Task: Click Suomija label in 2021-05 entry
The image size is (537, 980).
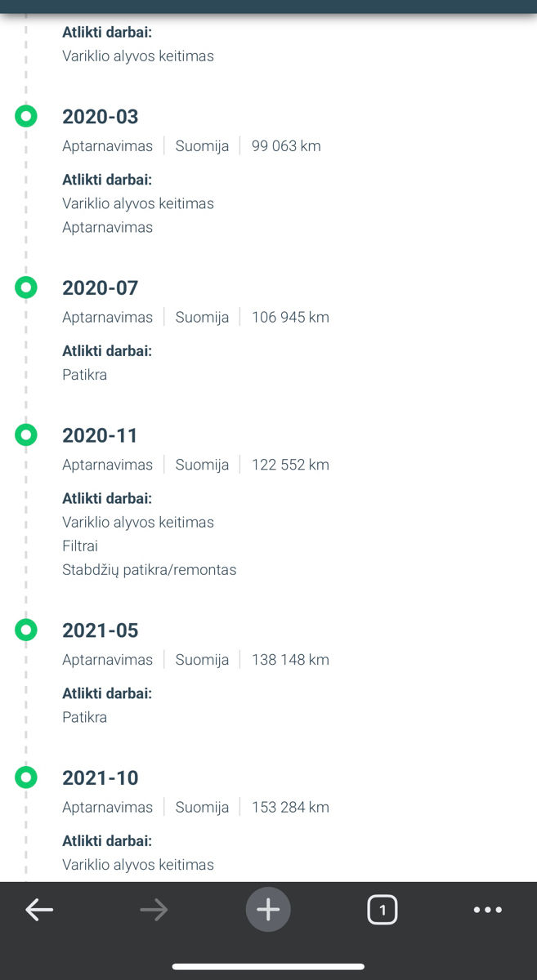Action: click(202, 660)
